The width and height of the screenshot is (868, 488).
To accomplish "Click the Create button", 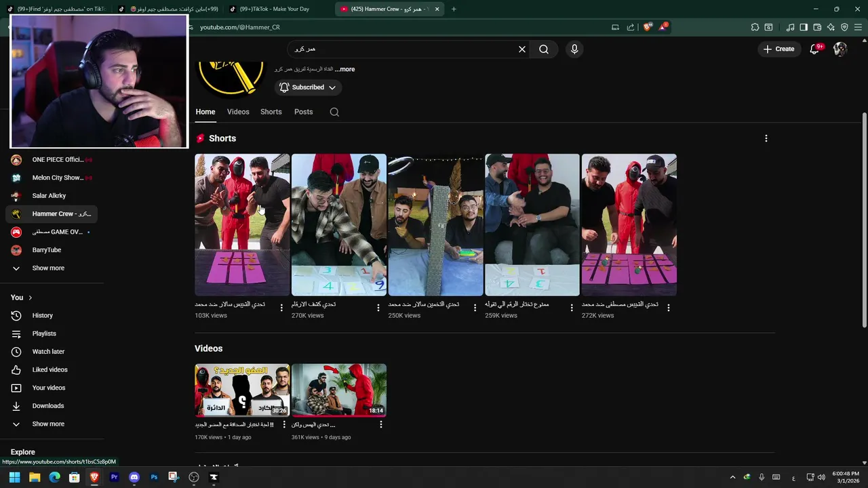I will (x=778, y=49).
